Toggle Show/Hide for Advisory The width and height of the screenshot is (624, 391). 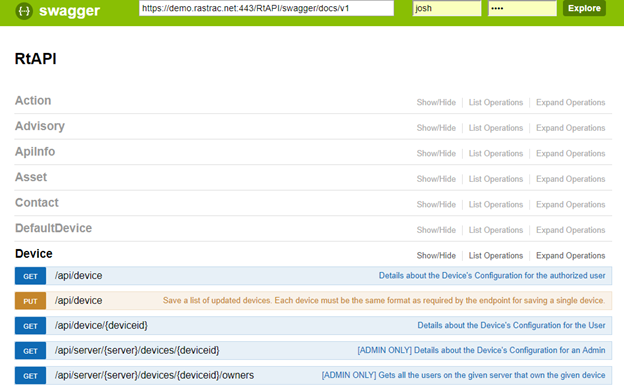(436, 128)
